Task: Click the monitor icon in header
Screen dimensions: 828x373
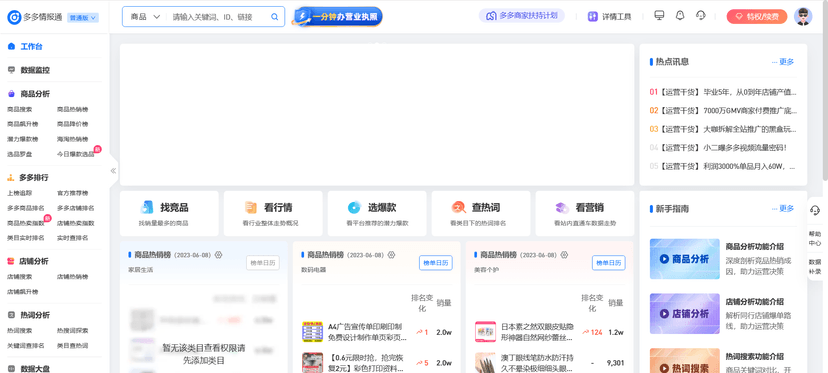Action: (659, 15)
